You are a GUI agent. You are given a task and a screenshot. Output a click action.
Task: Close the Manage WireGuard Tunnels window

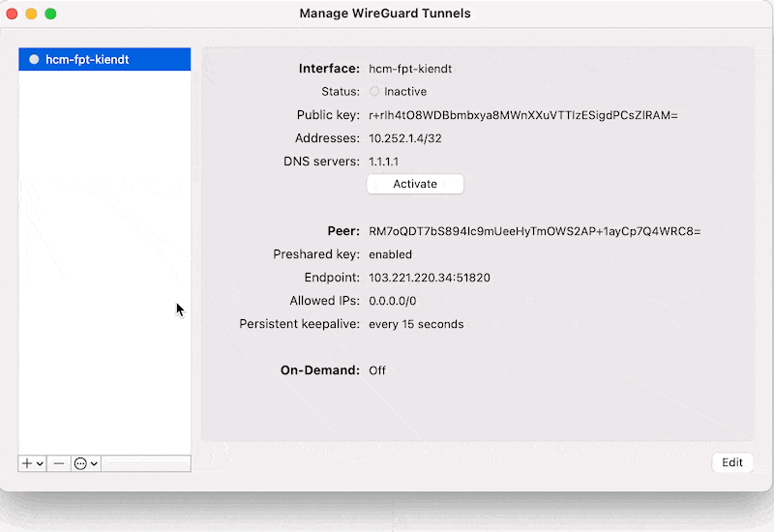[13, 14]
